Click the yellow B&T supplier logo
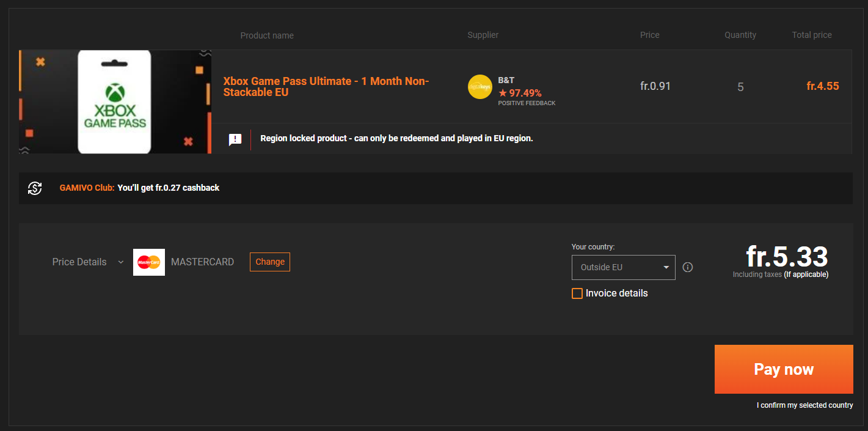 tap(480, 87)
